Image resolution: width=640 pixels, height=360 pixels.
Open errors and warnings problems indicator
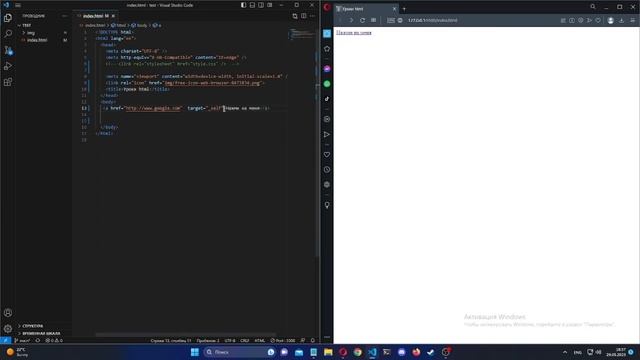(54, 340)
